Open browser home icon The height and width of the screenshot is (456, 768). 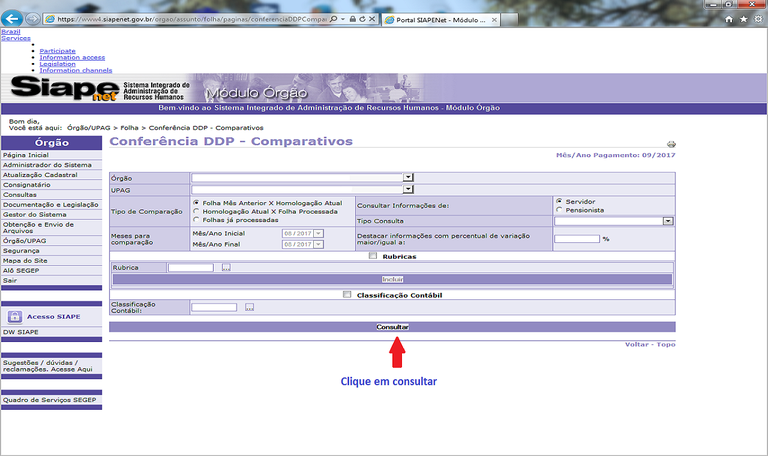point(727,19)
